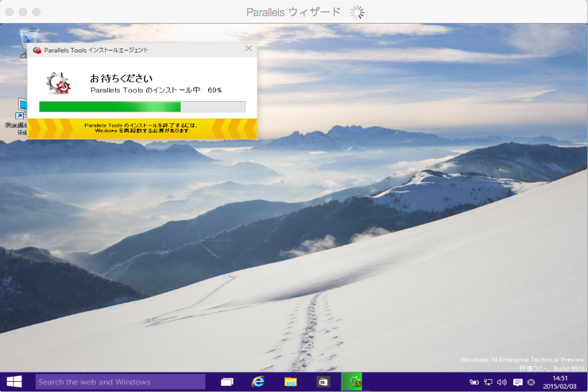Click the circled X tray icon

click(531, 383)
